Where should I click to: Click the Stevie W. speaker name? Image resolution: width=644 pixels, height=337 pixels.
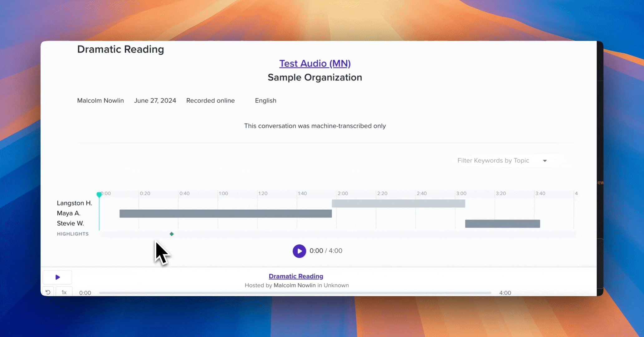pyautogui.click(x=70, y=223)
